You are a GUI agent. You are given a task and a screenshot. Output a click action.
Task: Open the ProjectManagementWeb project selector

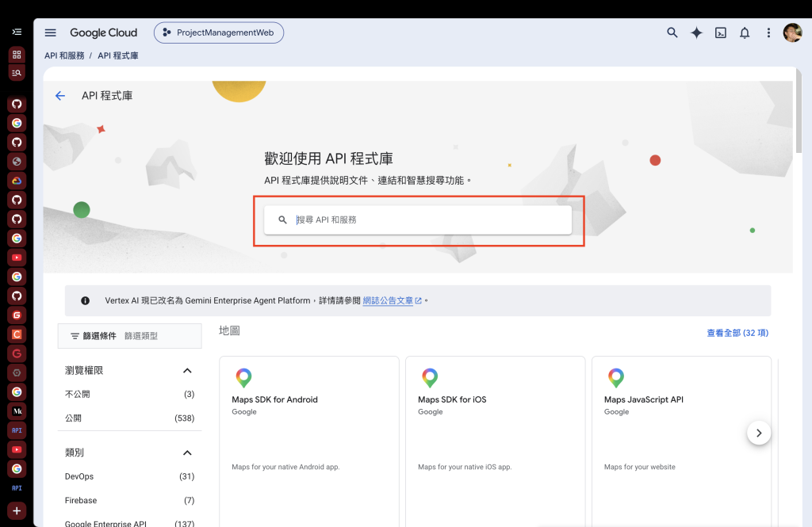pos(219,32)
